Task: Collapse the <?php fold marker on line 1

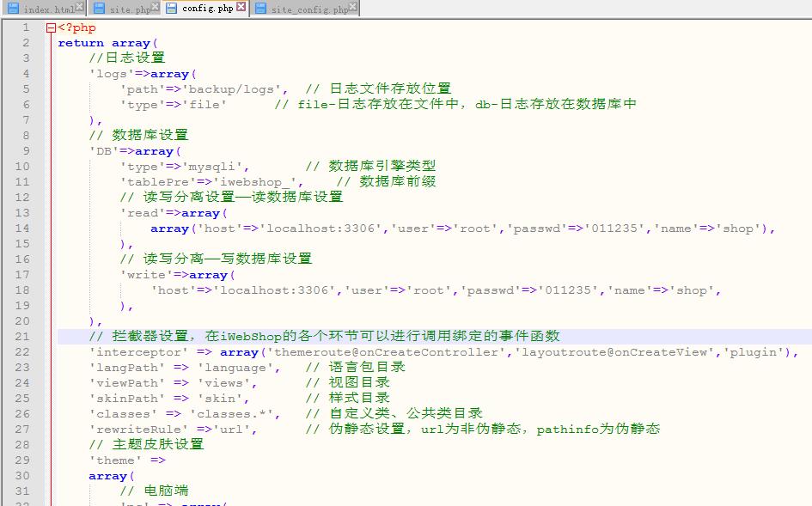Action: click(x=51, y=27)
